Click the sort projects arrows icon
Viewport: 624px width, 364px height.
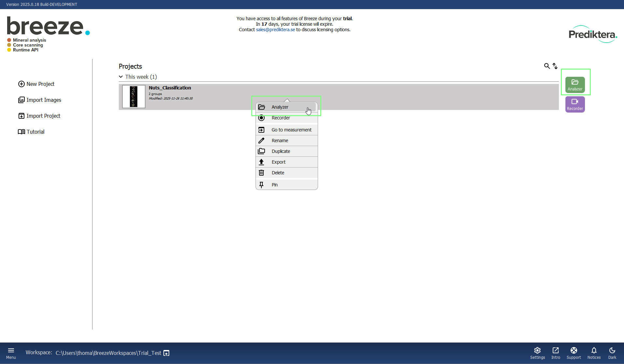click(x=555, y=66)
